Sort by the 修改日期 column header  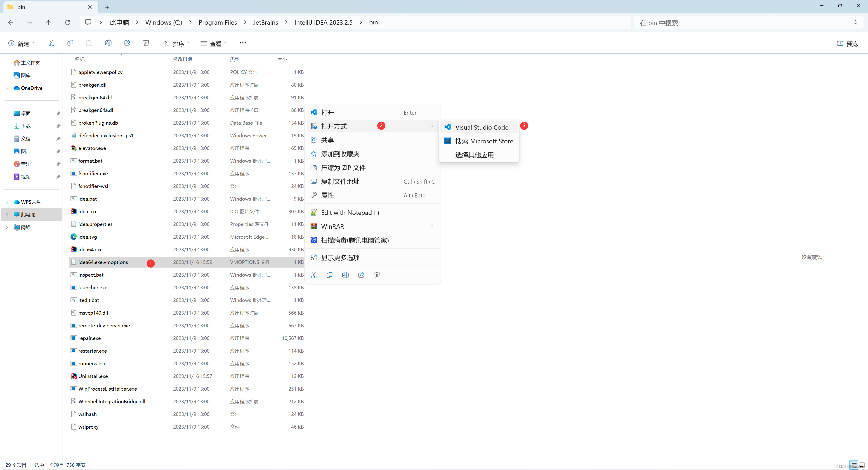click(x=182, y=59)
